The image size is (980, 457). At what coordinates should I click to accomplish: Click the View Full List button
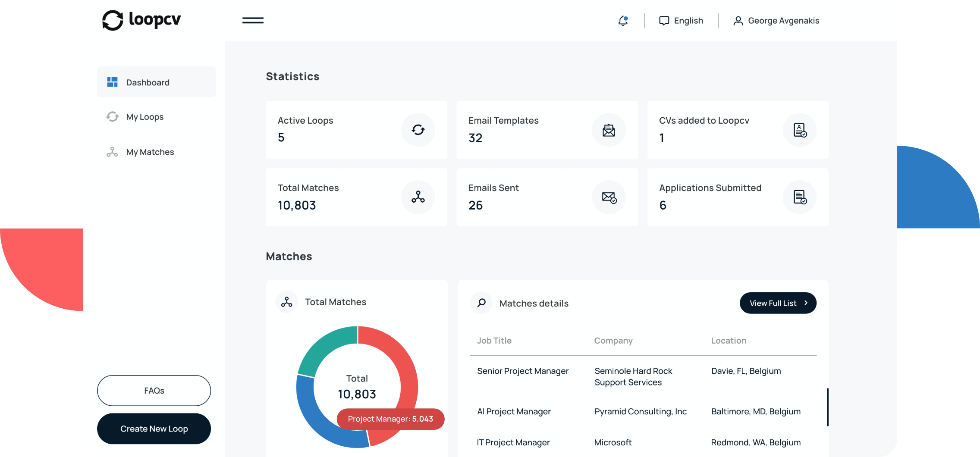pyautogui.click(x=778, y=303)
